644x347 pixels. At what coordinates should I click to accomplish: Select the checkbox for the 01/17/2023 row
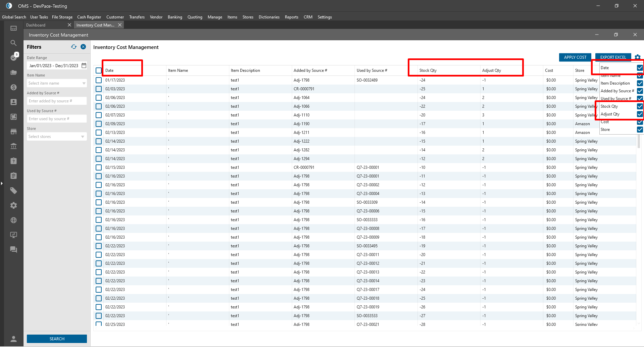point(99,80)
